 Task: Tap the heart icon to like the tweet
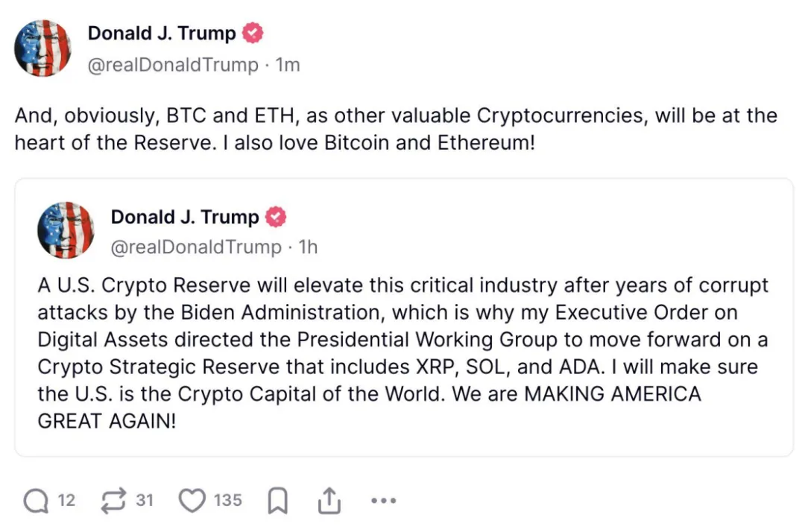tap(192, 501)
